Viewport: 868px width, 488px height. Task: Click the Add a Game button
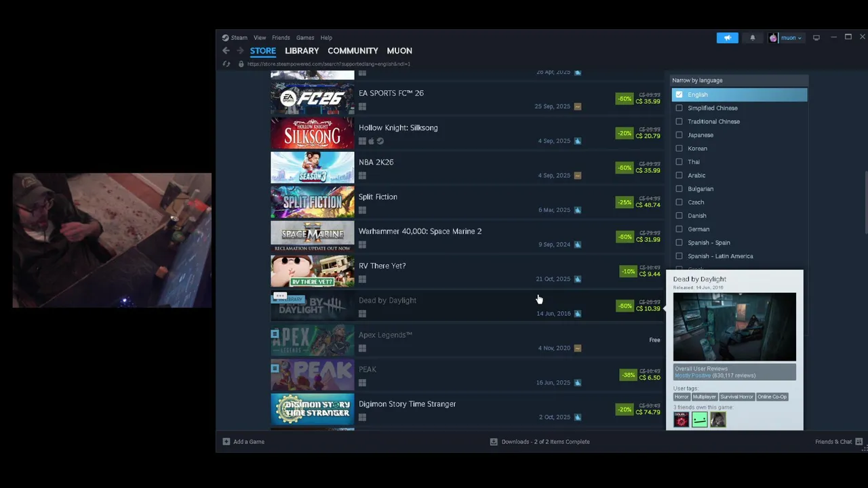point(244,442)
